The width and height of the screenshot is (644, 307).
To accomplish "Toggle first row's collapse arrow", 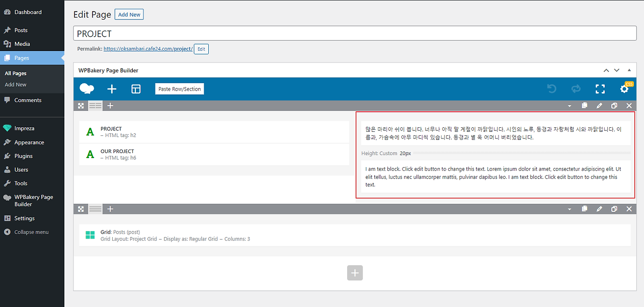I will click(x=570, y=106).
